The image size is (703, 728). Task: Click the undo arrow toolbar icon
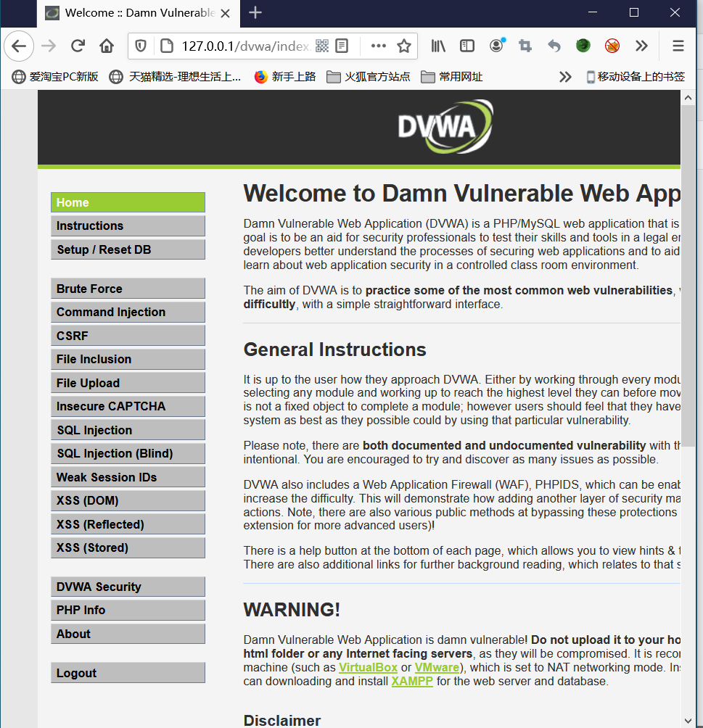click(554, 46)
